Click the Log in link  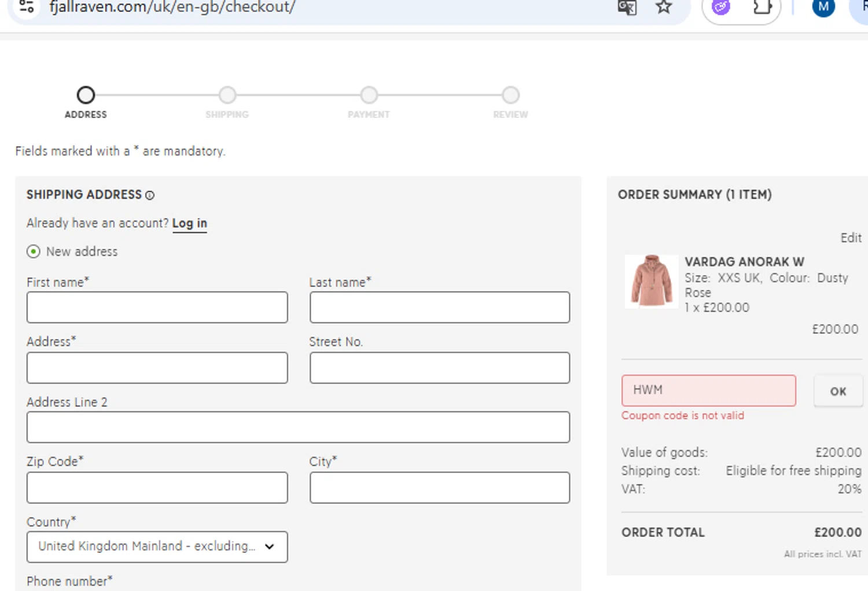point(189,223)
